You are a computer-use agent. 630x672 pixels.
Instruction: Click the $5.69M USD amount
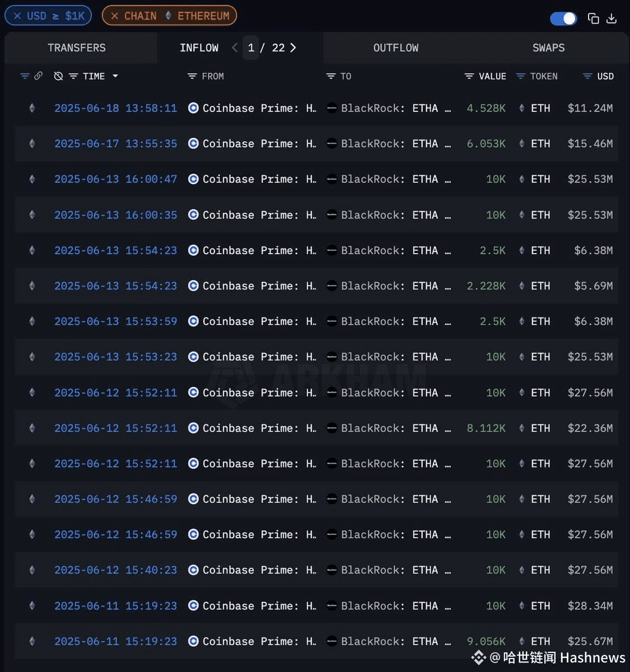click(593, 286)
